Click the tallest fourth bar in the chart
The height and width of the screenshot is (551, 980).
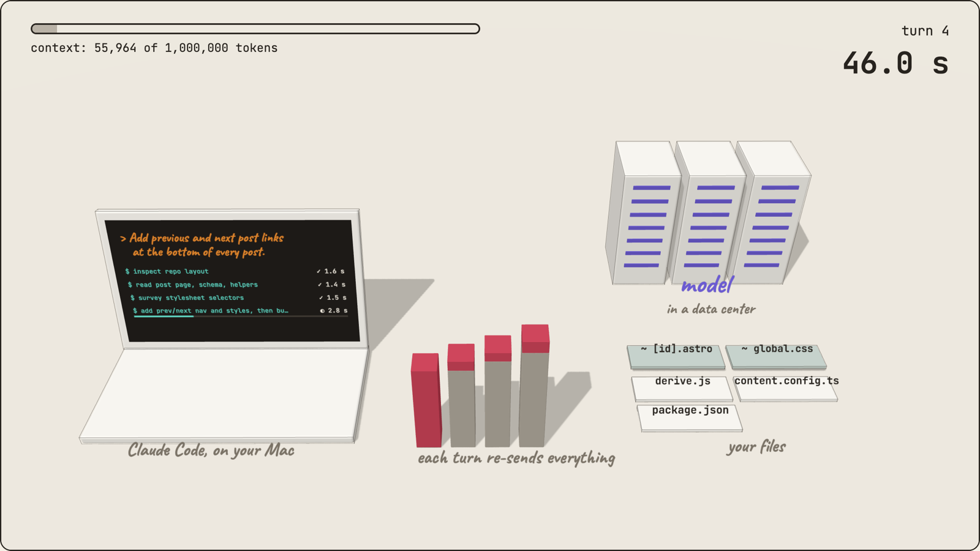(x=534, y=386)
